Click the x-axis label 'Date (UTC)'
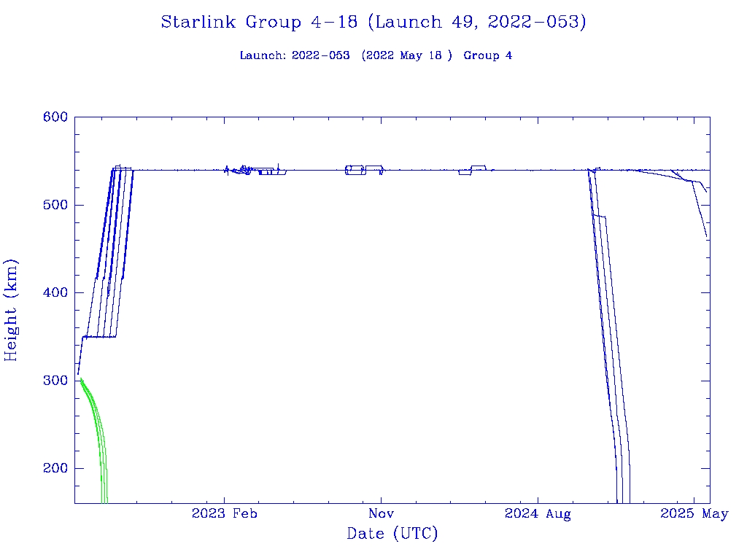 392,533
